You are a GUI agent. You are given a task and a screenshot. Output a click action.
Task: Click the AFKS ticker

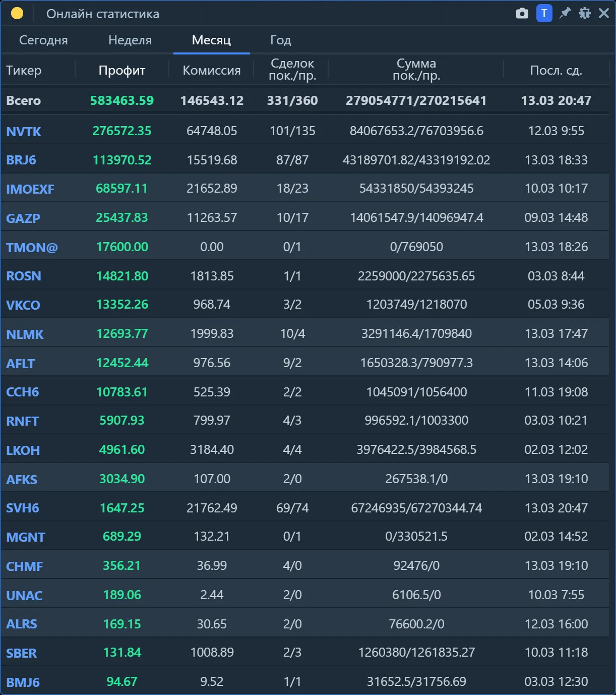pyautogui.click(x=22, y=480)
